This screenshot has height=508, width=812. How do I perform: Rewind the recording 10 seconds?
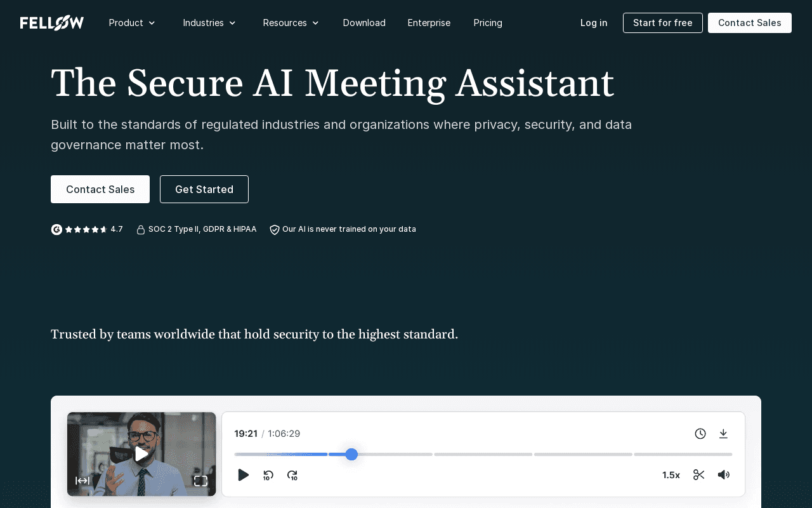268,475
